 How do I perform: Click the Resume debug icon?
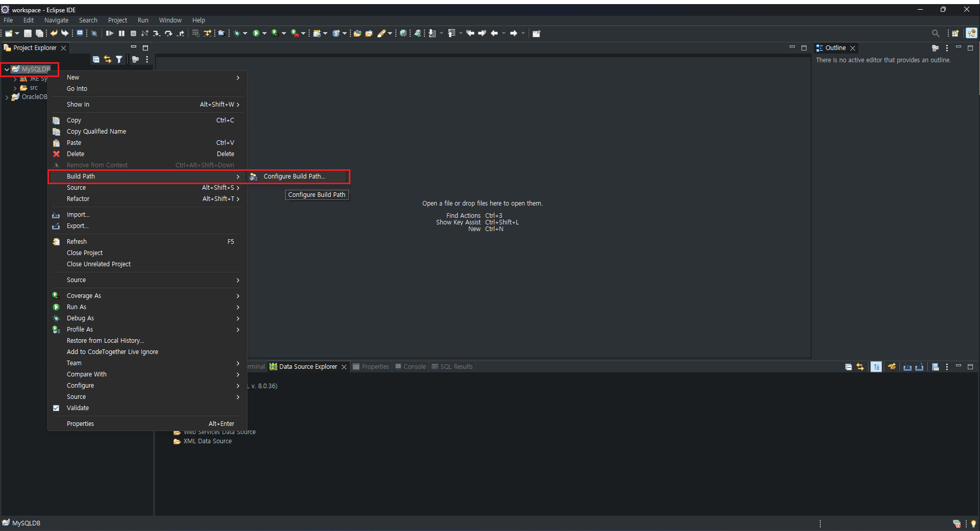pos(110,33)
